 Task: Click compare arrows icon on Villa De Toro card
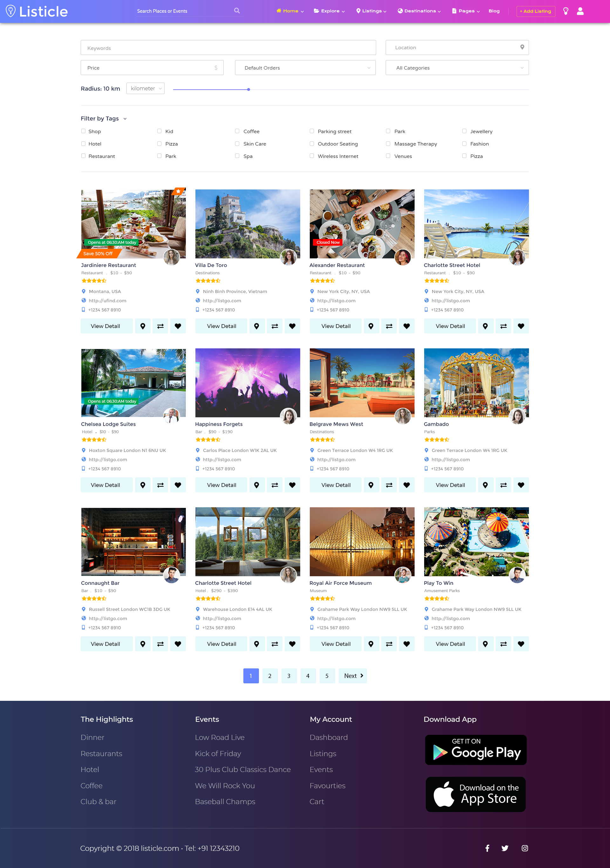275,326
